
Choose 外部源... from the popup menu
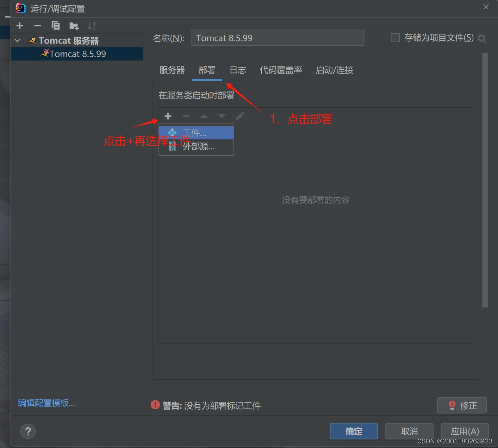[x=196, y=147]
